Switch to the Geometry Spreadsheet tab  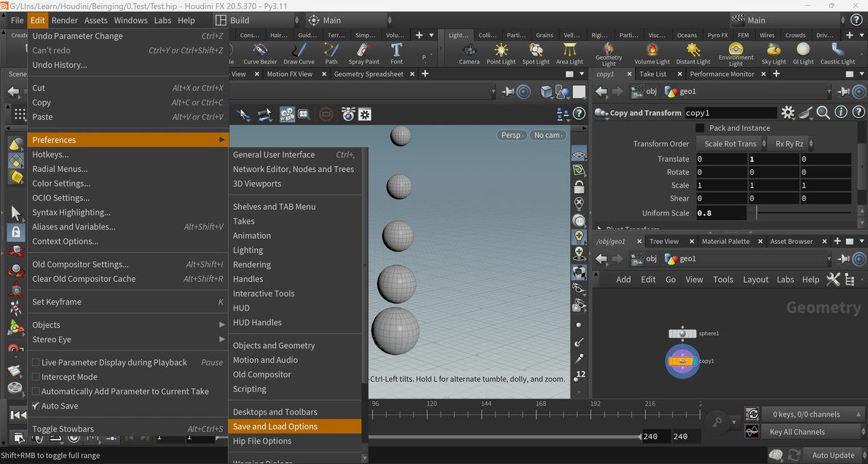(x=368, y=74)
